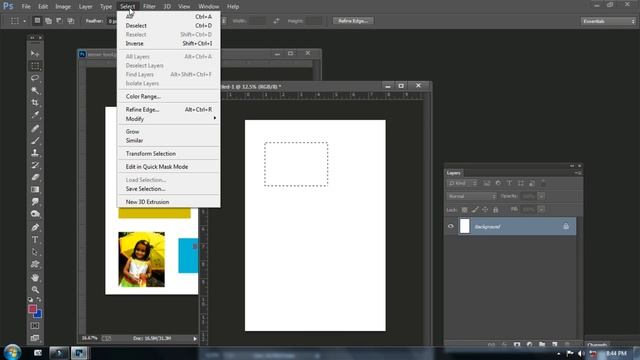Viewport: 640px width, 360px height.
Task: Open the layer filter Kind dropdown
Action: [x=463, y=183]
